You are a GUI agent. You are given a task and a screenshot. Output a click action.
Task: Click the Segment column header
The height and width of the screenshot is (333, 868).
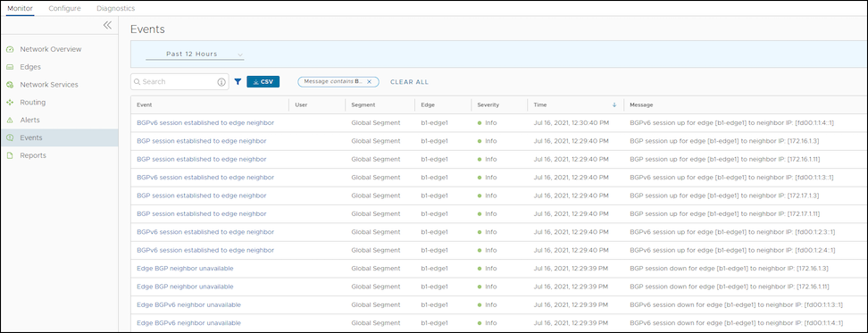[363, 104]
